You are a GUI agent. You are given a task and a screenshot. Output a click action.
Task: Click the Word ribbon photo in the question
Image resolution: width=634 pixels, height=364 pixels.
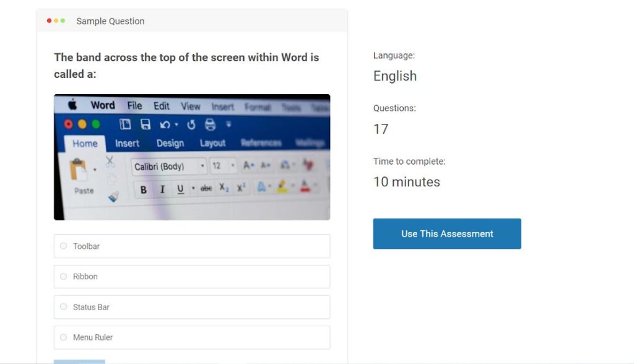192,157
